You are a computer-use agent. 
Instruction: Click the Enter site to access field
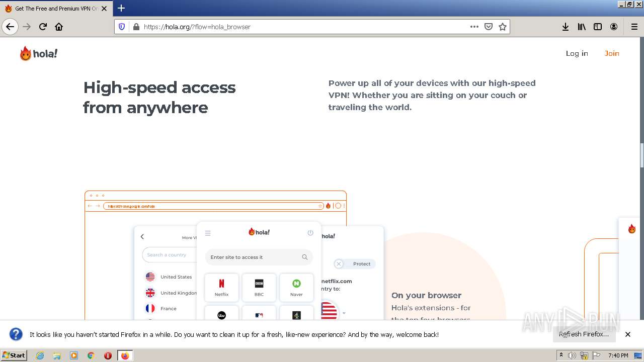tap(259, 257)
